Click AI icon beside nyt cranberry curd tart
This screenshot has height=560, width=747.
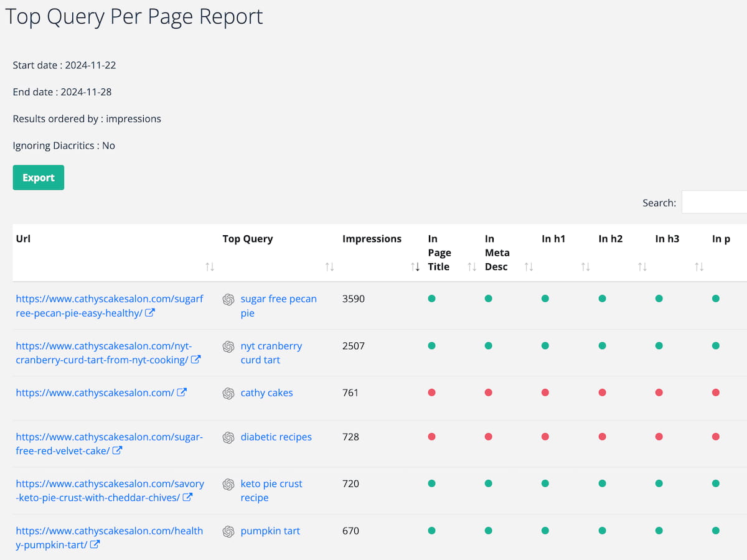point(228,346)
